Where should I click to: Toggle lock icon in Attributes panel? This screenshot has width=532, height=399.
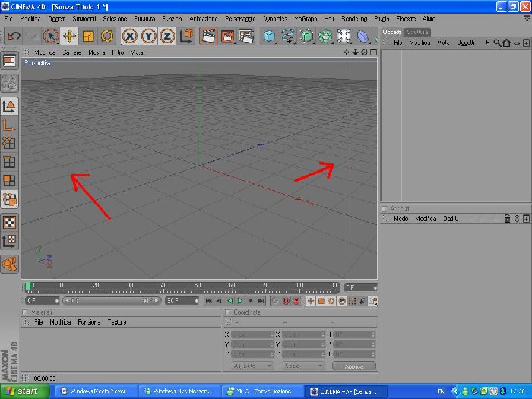click(x=507, y=219)
